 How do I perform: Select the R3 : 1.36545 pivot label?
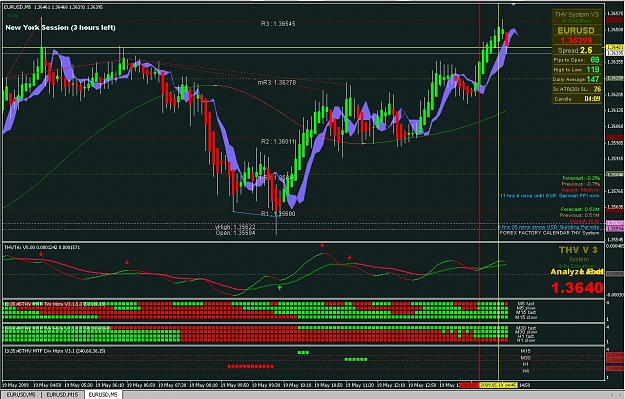point(278,24)
